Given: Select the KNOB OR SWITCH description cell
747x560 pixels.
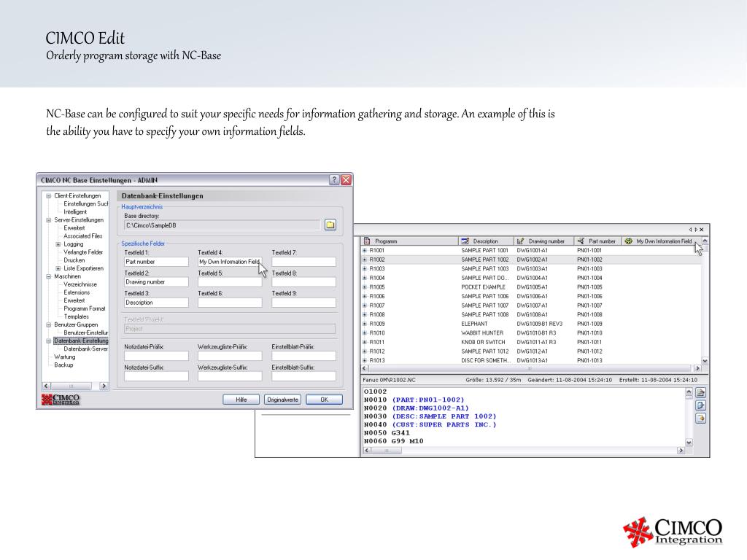Looking at the screenshot, I should 483,343.
